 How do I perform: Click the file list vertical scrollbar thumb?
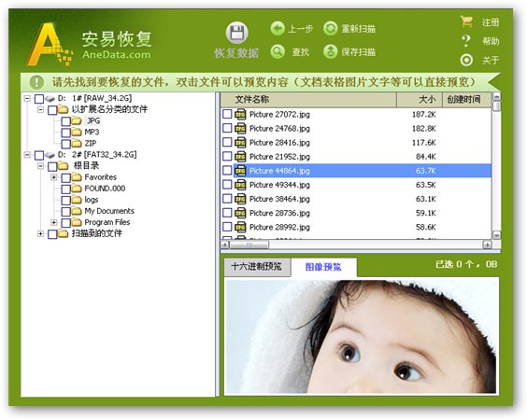(x=496, y=106)
